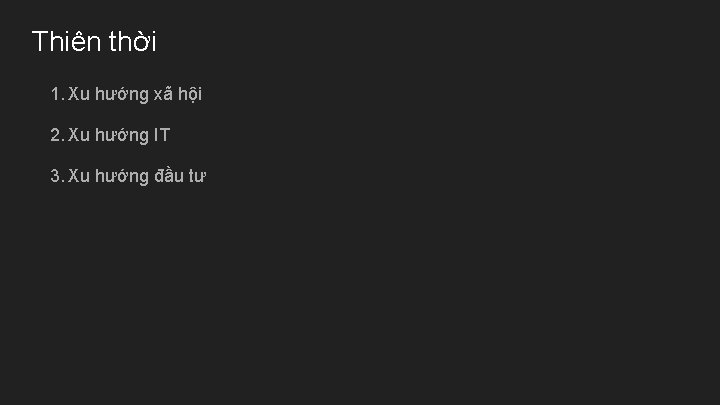This screenshot has height=405, width=720.
Task: Click the word "tư" ending item three
Action: pyautogui.click(x=197, y=176)
